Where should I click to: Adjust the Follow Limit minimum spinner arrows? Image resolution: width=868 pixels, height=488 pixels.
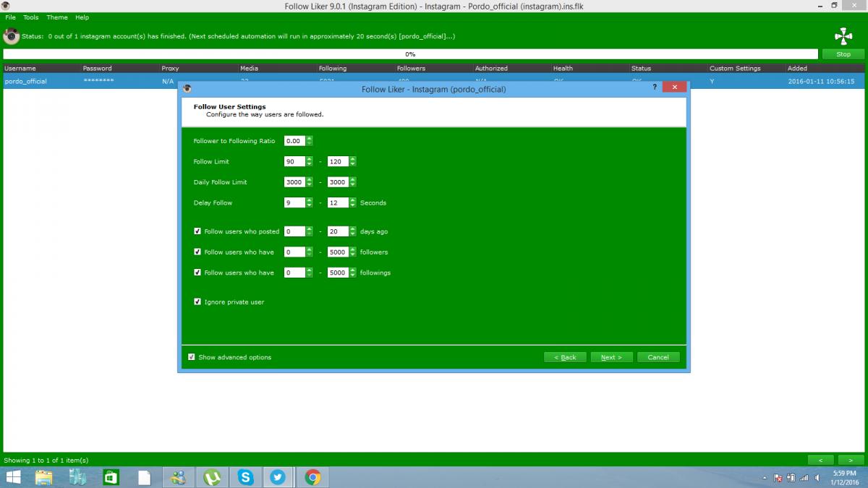click(310, 161)
